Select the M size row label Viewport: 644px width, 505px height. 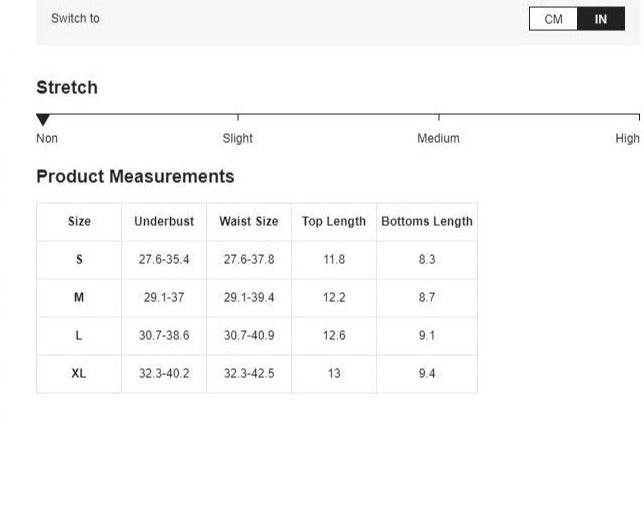click(x=79, y=297)
